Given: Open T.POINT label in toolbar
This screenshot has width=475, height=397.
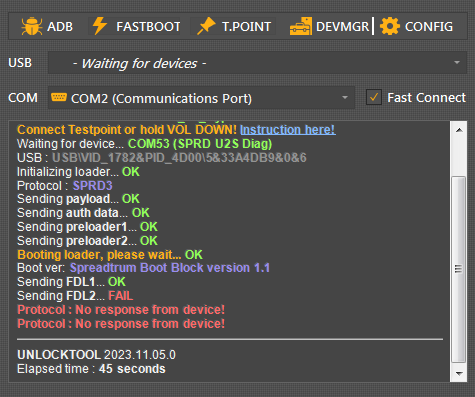Looking at the screenshot, I should pos(247,26).
